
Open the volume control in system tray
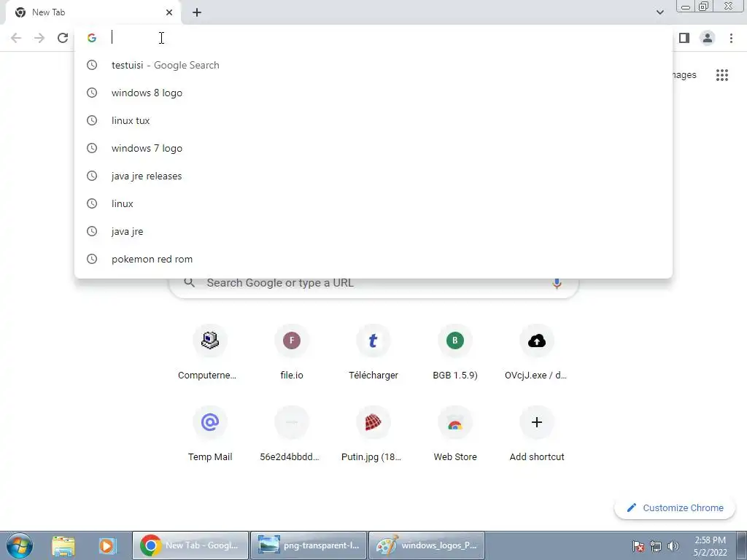673,546
